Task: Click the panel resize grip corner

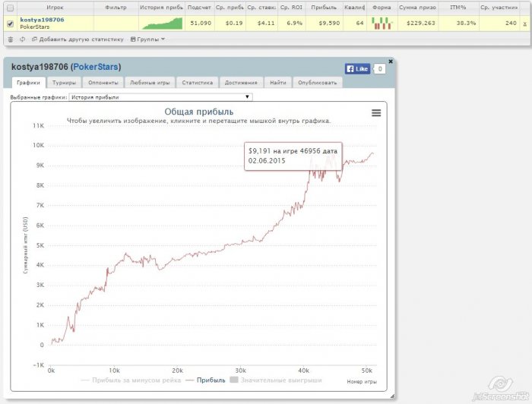Action: 393,396
